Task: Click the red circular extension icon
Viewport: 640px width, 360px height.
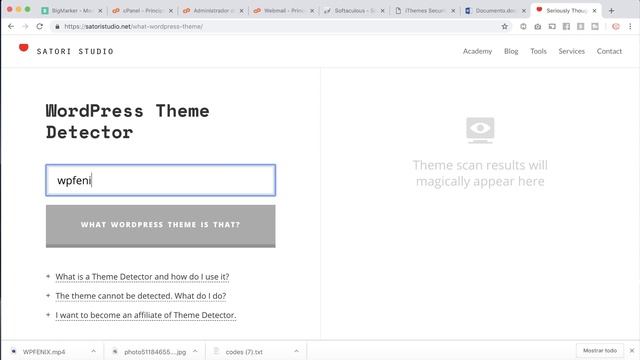Action: (x=616, y=27)
